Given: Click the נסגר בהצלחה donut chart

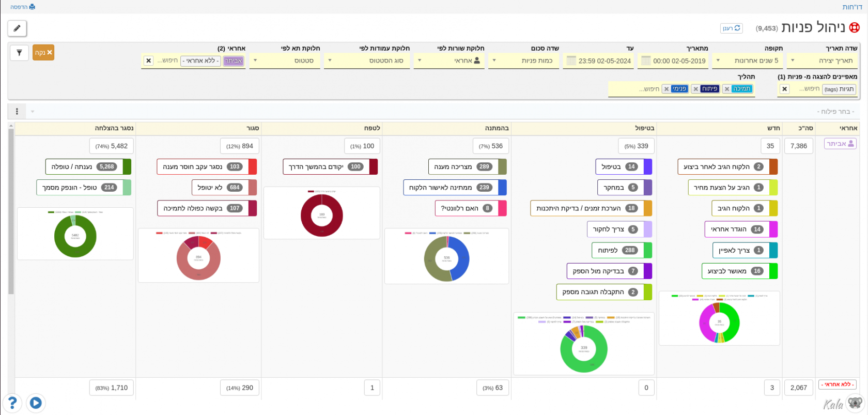Looking at the screenshot, I should [x=75, y=236].
